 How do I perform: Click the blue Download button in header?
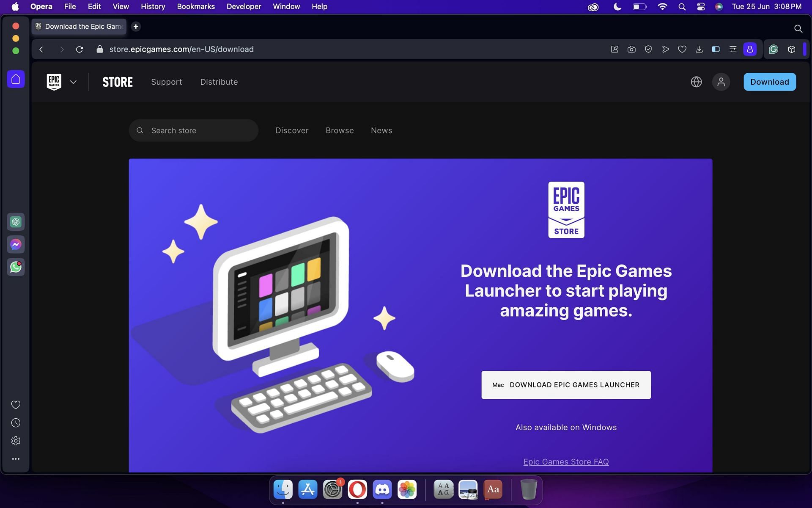click(x=770, y=82)
